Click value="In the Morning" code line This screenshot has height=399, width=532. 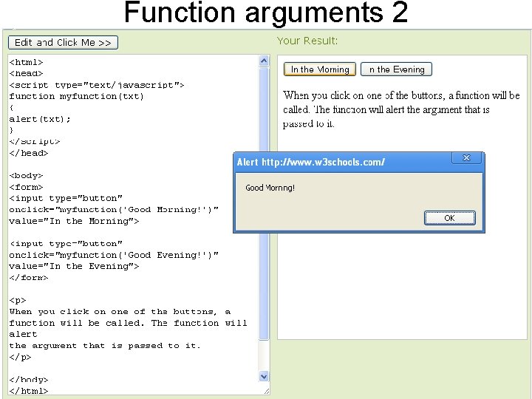coord(74,221)
